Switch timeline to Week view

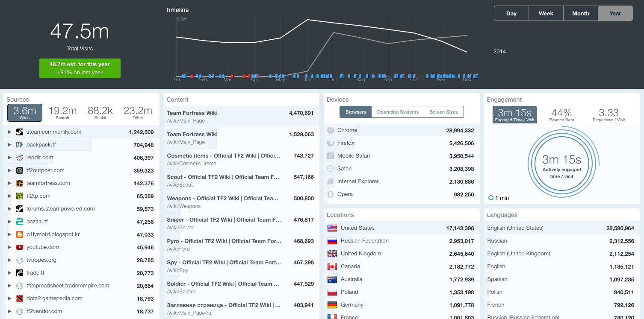point(546,13)
